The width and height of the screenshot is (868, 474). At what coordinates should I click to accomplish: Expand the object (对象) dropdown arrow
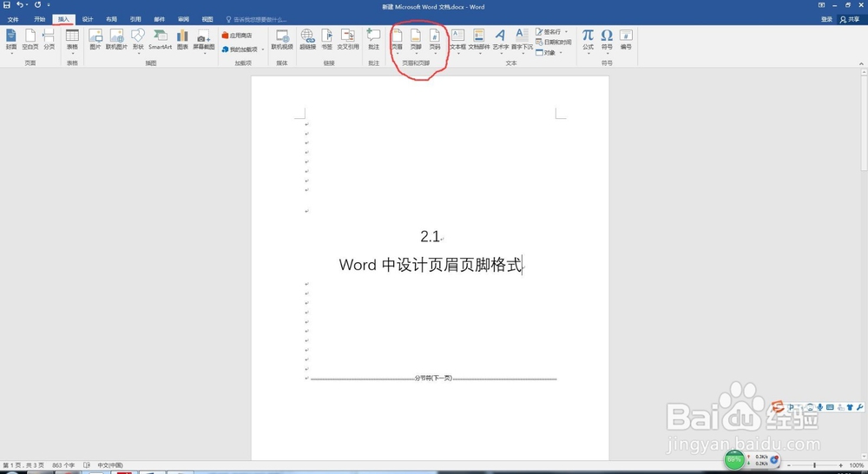pyautogui.click(x=560, y=53)
